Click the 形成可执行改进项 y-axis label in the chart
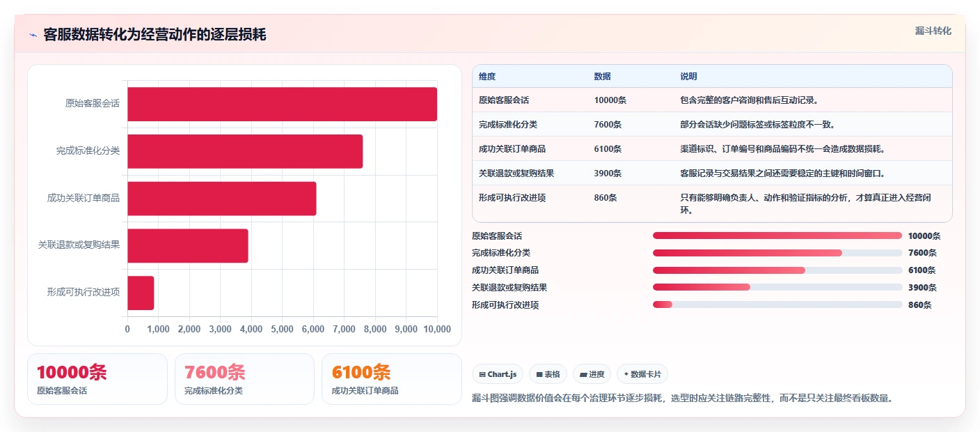Screen dimensions: 980x432 pos(84,293)
